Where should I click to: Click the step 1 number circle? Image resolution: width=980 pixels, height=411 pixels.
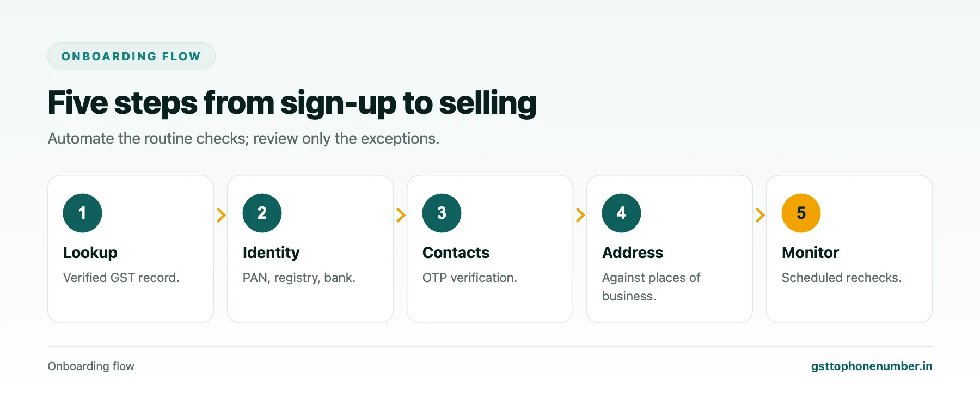coord(82,213)
